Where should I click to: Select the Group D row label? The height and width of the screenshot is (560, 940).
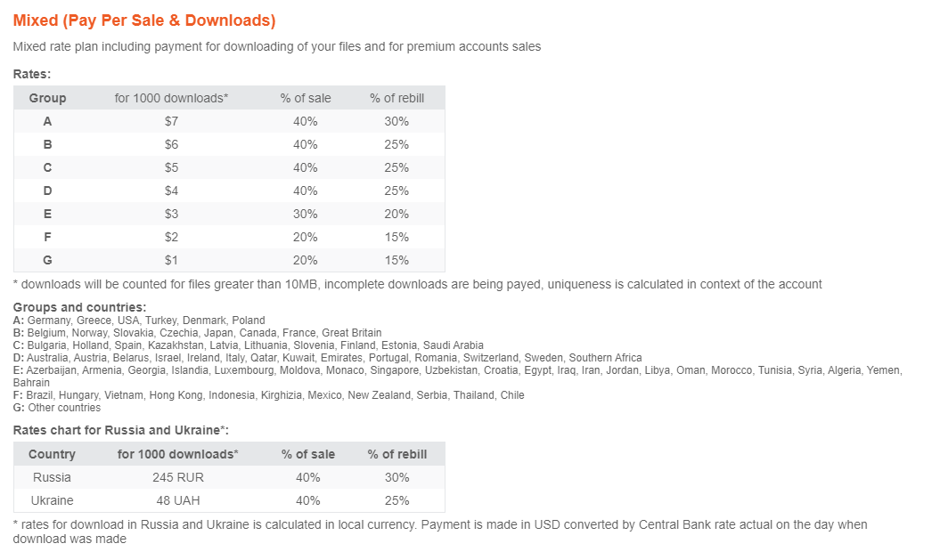tap(47, 191)
